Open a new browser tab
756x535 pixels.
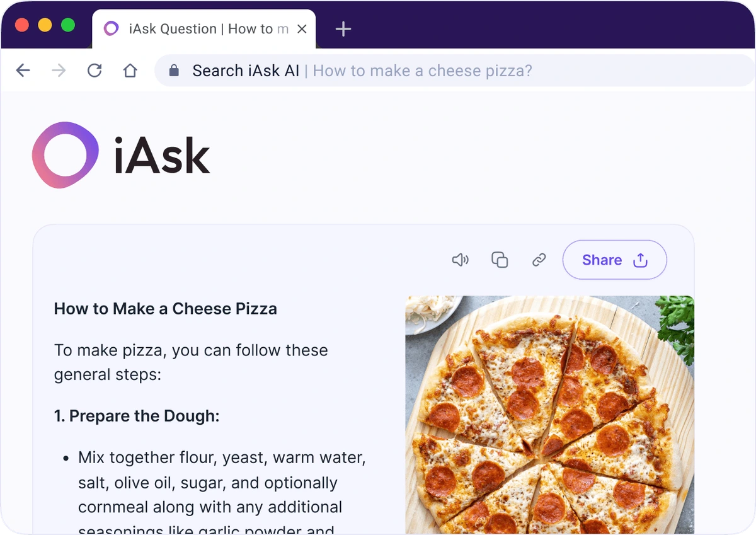click(343, 28)
